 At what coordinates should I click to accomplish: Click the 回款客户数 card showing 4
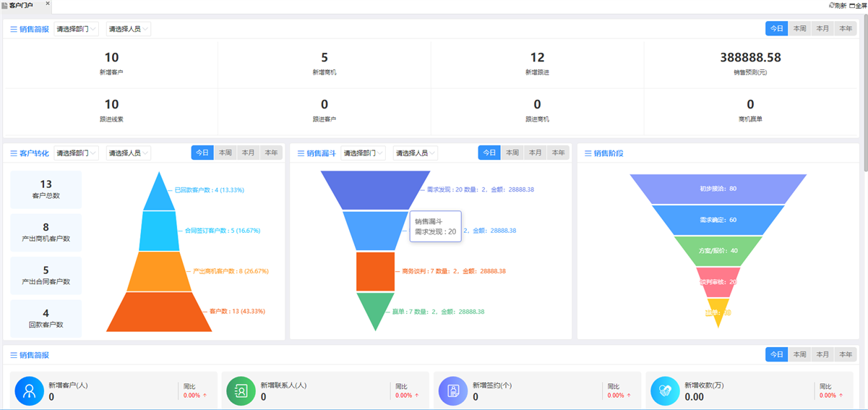click(x=46, y=319)
